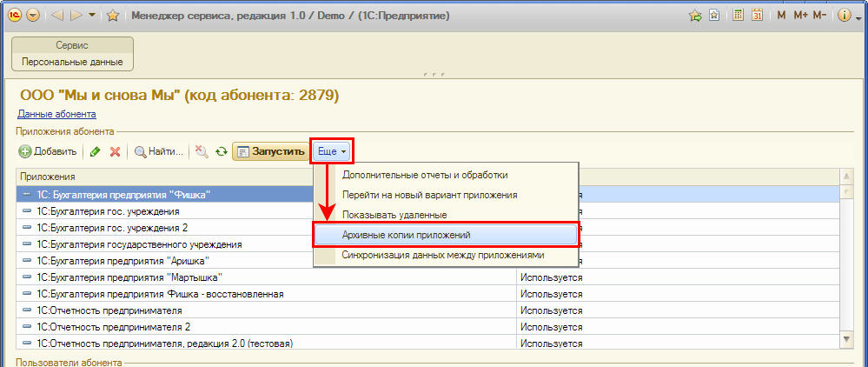Click the Запустить button
The height and width of the screenshot is (367, 868).
point(271,151)
